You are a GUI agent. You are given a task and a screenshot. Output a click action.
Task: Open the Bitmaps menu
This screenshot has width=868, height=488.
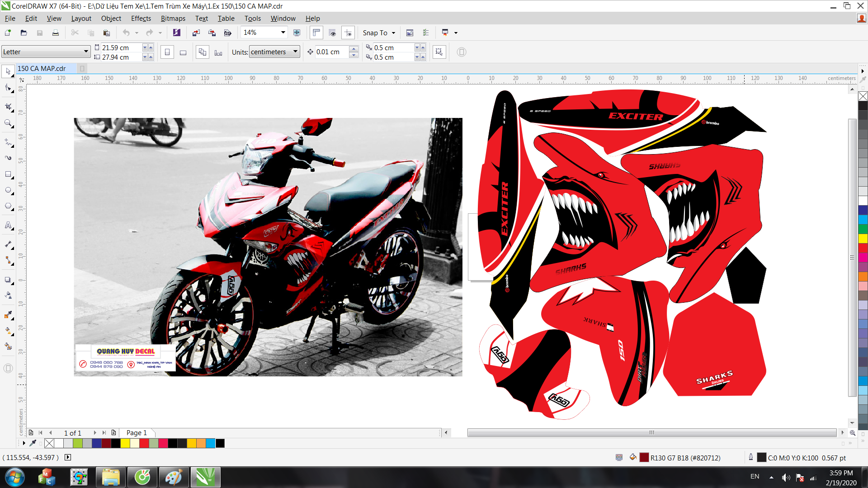(173, 19)
